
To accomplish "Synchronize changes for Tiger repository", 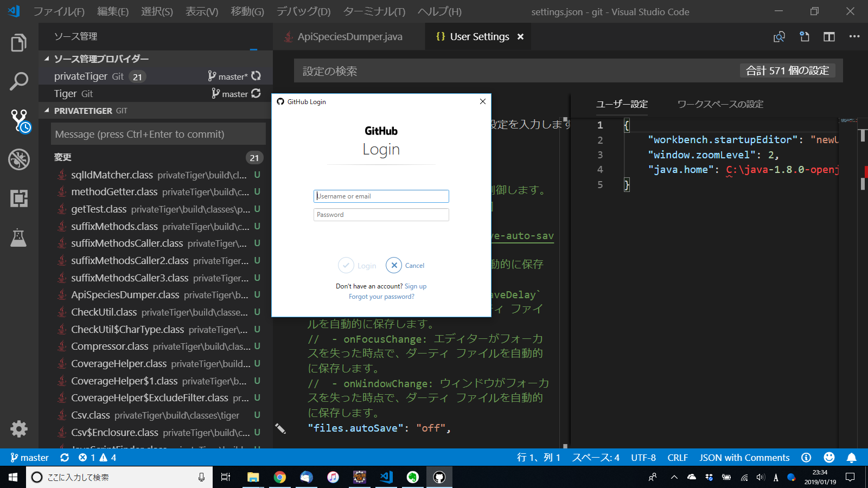I will (256, 93).
